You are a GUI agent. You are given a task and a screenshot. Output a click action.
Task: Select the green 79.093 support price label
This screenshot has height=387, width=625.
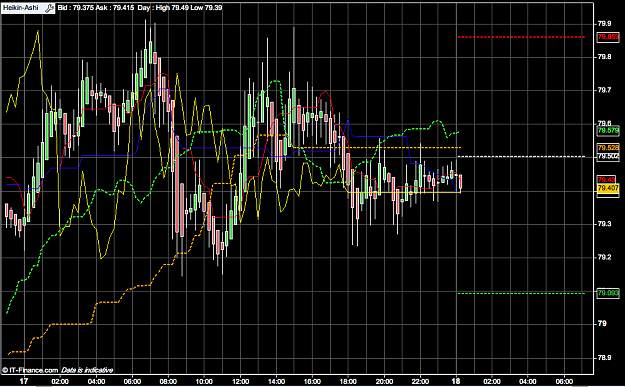click(608, 293)
